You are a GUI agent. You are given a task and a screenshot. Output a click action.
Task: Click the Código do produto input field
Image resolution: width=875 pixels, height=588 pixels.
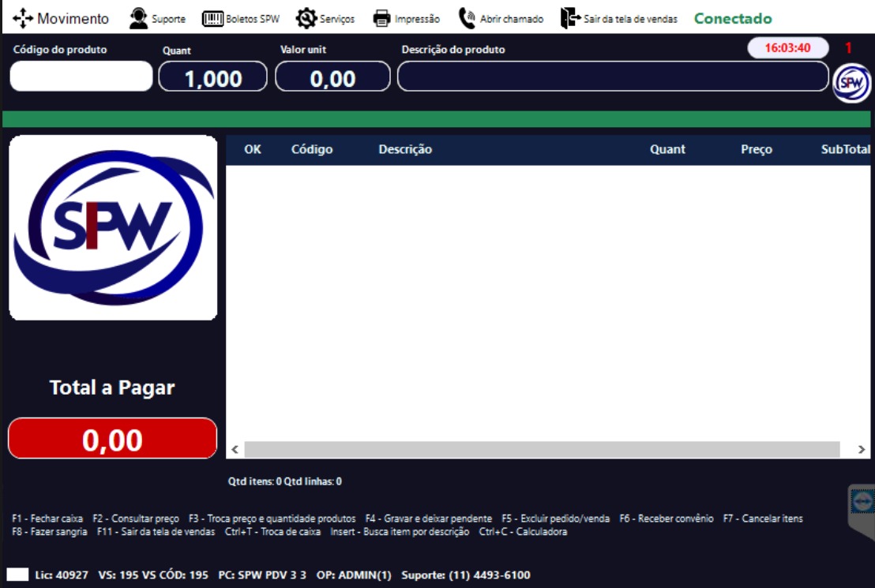81,76
